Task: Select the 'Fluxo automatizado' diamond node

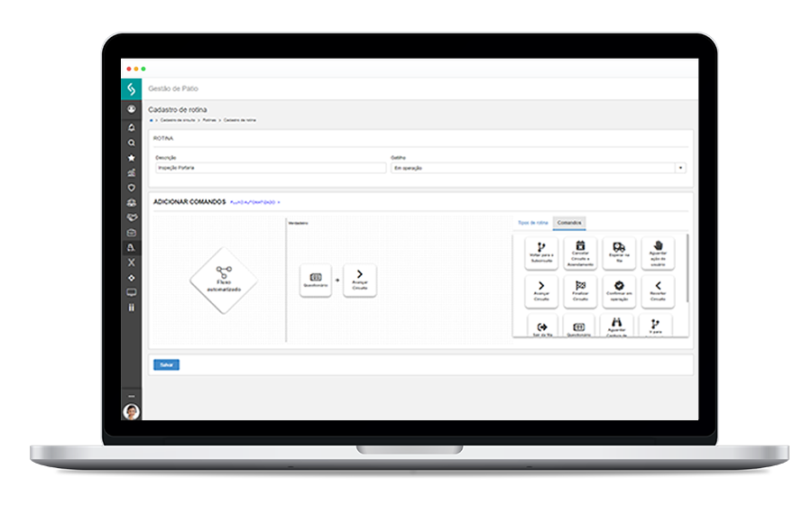Action: point(224,280)
